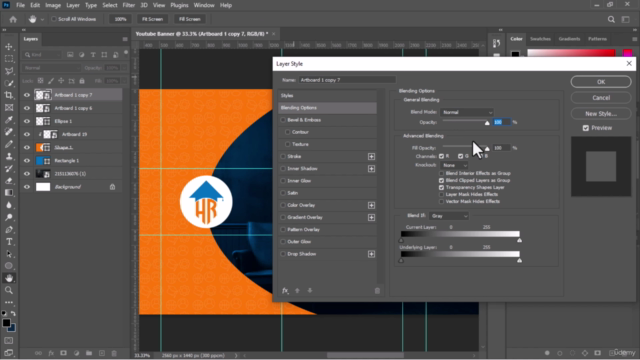Click the fx icon in Layer Style dialog
The image size is (640, 360).
(x=285, y=291)
